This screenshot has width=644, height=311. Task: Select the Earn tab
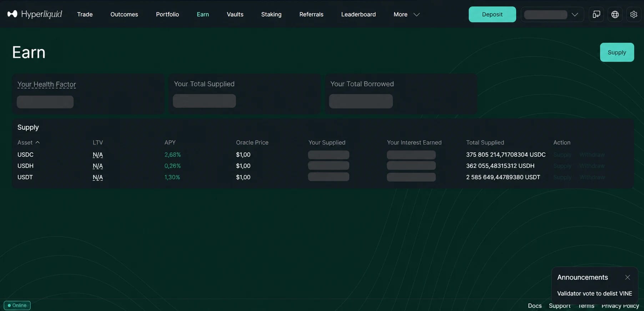pyautogui.click(x=203, y=14)
